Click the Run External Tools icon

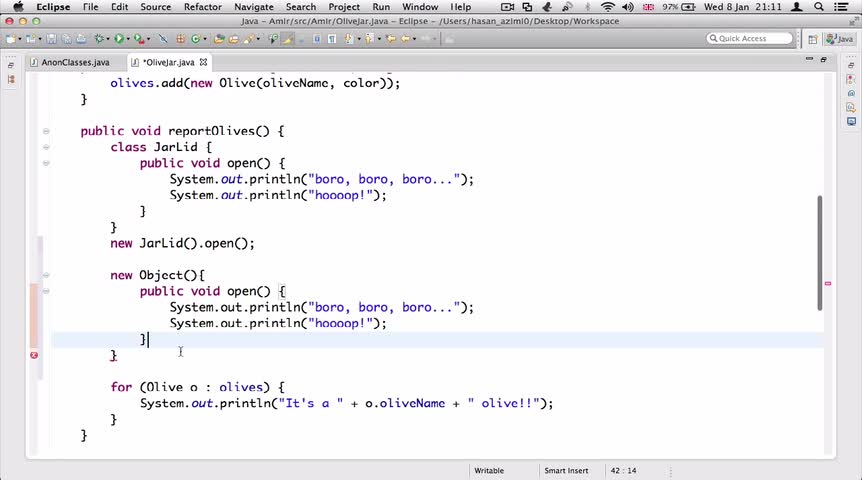point(139,39)
